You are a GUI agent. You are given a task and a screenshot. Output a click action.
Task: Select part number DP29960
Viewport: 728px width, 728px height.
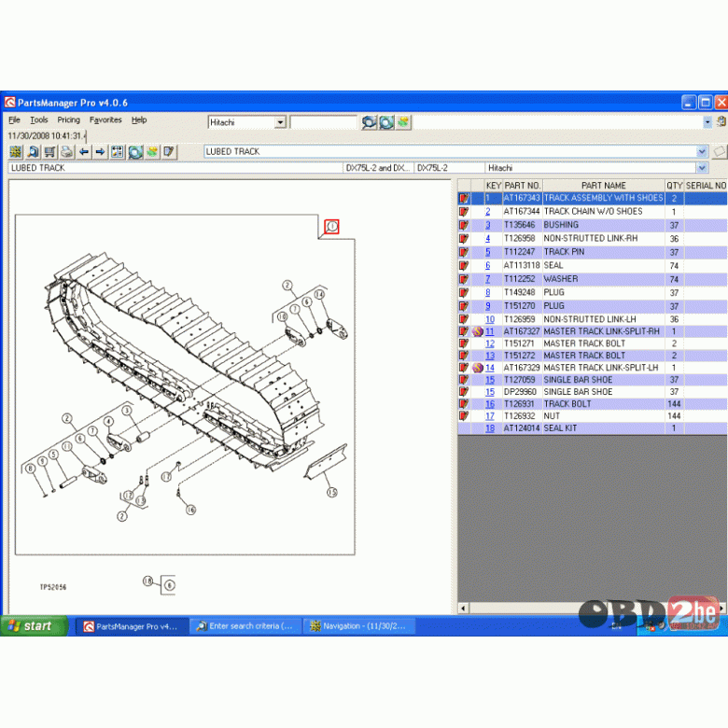click(520, 392)
